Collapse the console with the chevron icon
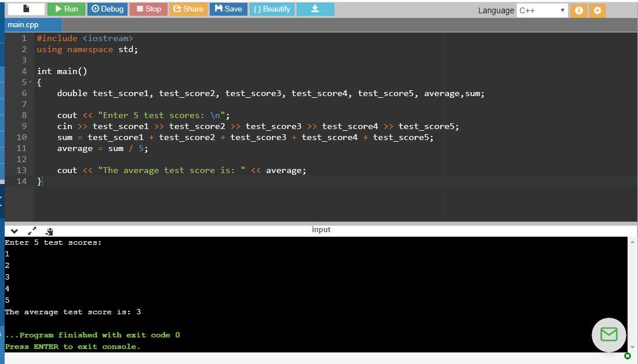 [x=14, y=231]
